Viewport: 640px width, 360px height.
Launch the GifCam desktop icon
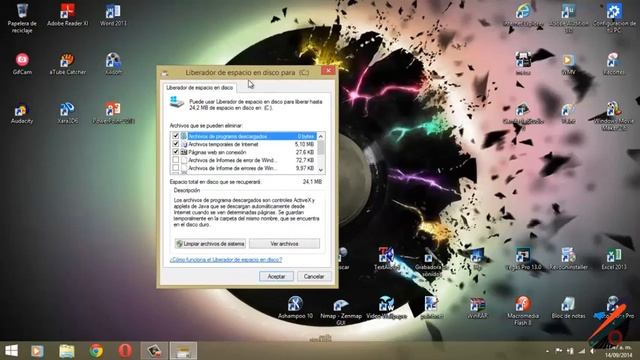point(22,63)
